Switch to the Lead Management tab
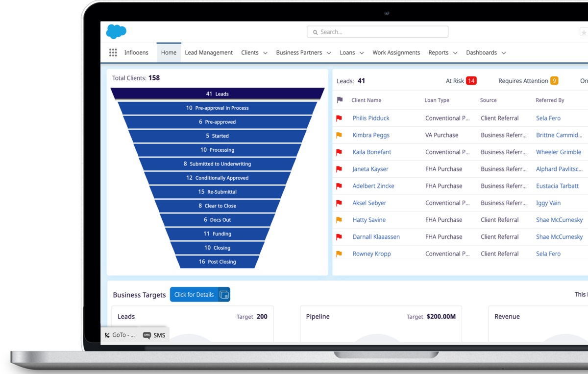Screen dimensions: 588x374 [x=209, y=52]
